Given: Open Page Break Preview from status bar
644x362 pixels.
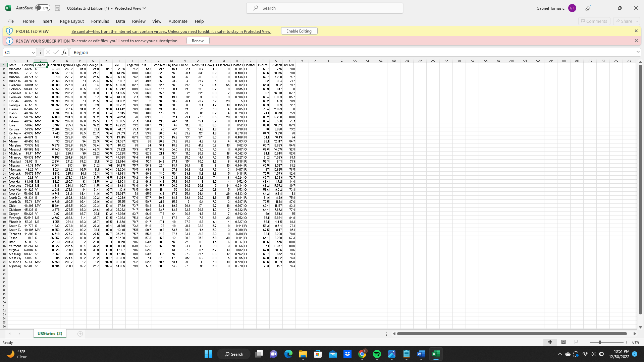Looking at the screenshot, I should 577,342.
